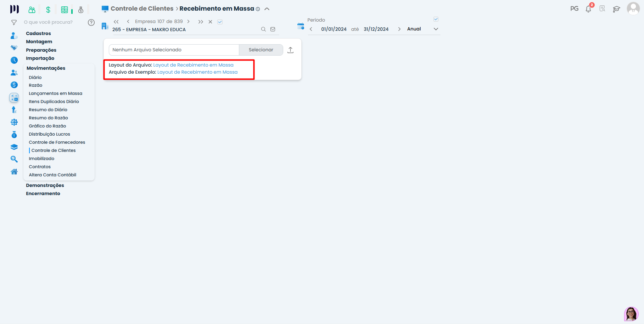Screen dimensions: 644x324
Task: Collapse the Movimentações menu
Action: tap(46, 68)
